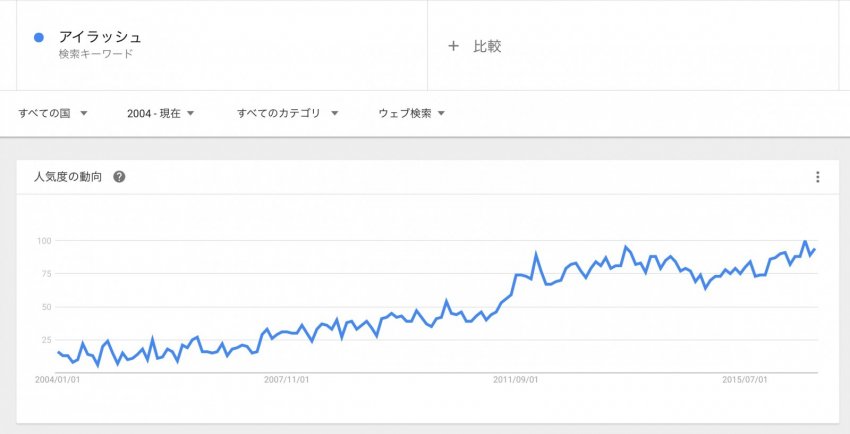The height and width of the screenshot is (434, 850).
Task: Click the help question mark icon
Action: 119,177
